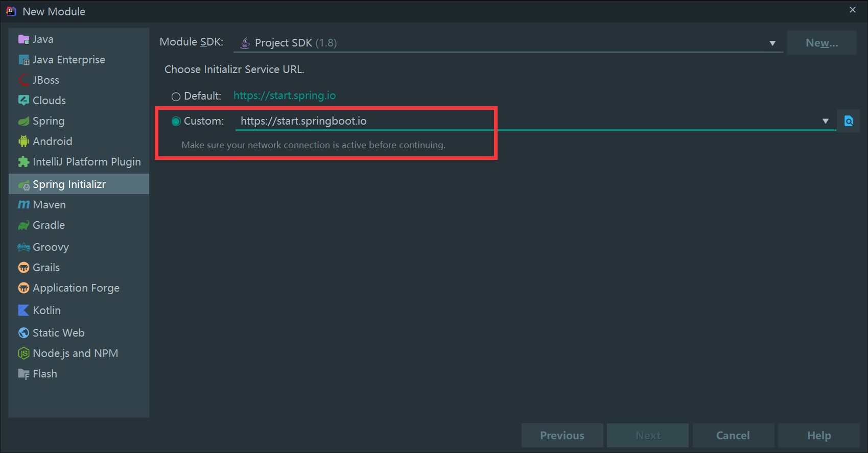
Task: Select Java Enterprise module type
Action: [68, 60]
